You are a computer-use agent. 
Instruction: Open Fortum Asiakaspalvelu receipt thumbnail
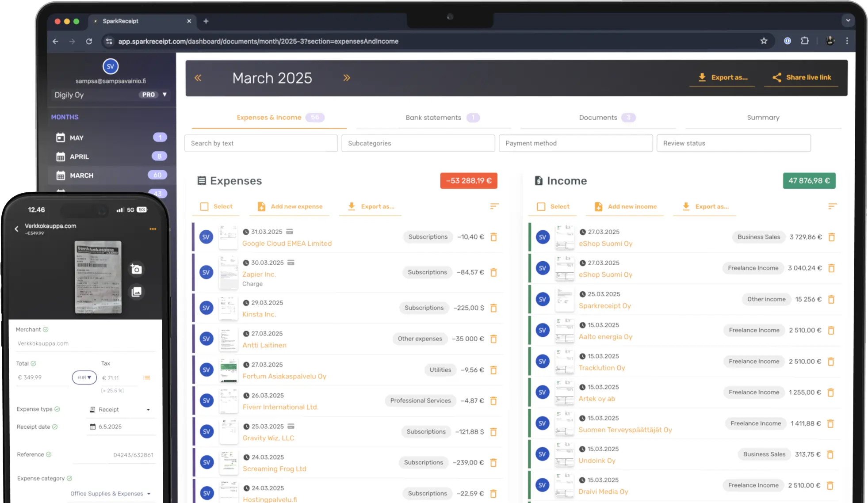pos(229,370)
